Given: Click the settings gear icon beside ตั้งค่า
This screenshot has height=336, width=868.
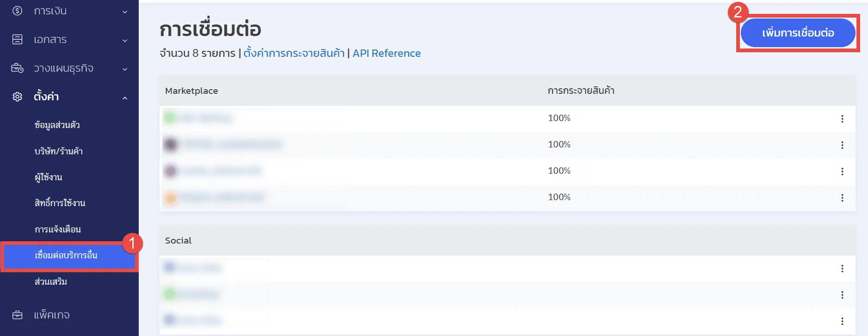Looking at the screenshot, I should click(17, 97).
